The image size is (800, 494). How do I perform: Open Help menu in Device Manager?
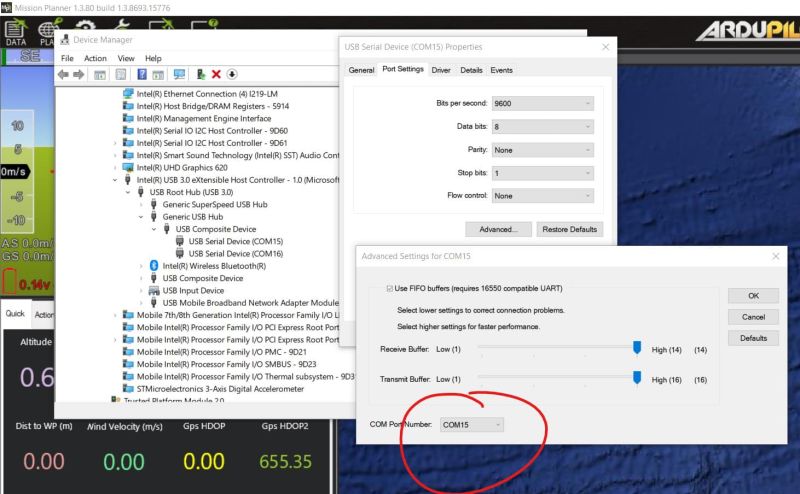153,58
